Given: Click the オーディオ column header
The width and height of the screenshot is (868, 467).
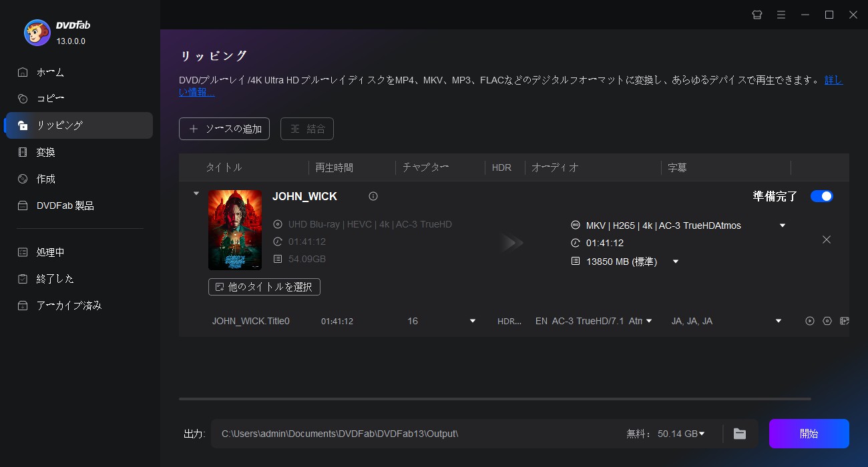Looking at the screenshot, I should tap(555, 167).
